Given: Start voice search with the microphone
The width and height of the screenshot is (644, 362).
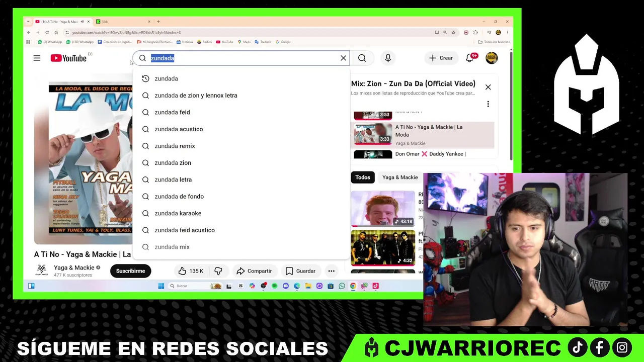Looking at the screenshot, I should click(x=388, y=58).
